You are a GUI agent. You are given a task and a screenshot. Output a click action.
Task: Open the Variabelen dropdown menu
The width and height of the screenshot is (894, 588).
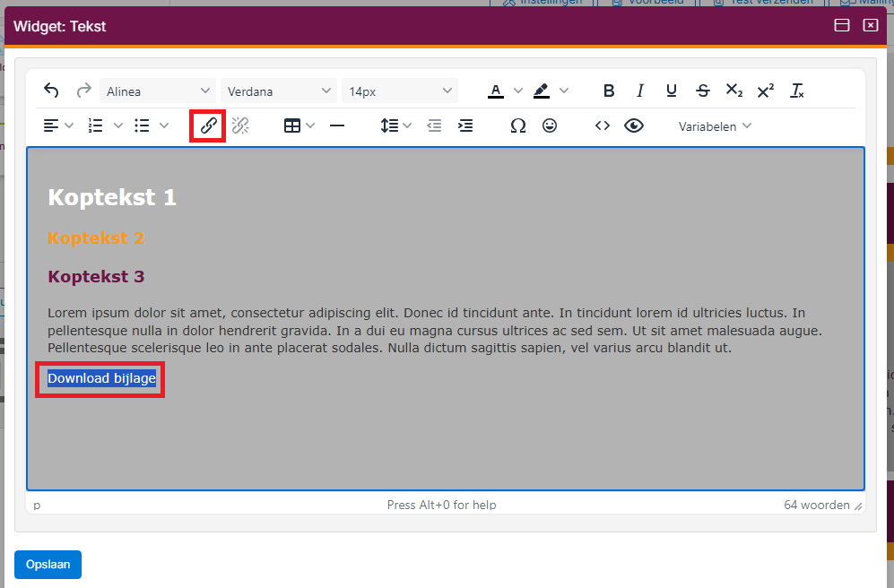tap(715, 126)
